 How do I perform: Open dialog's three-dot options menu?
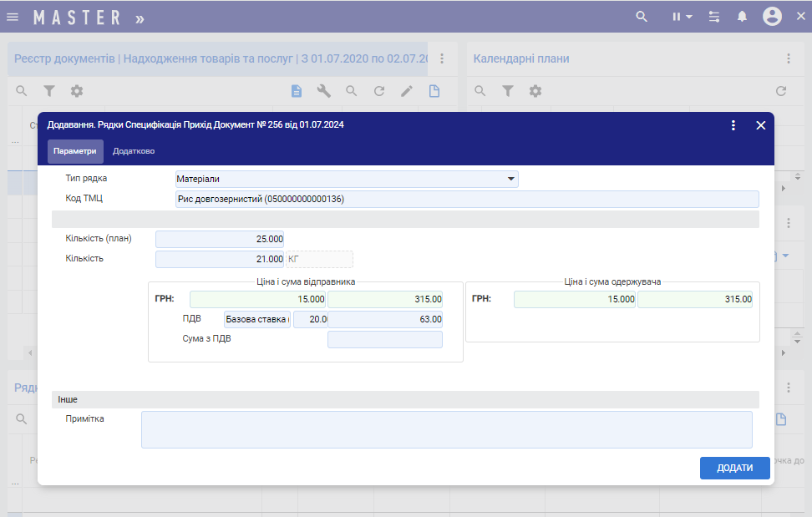pyautogui.click(x=733, y=125)
